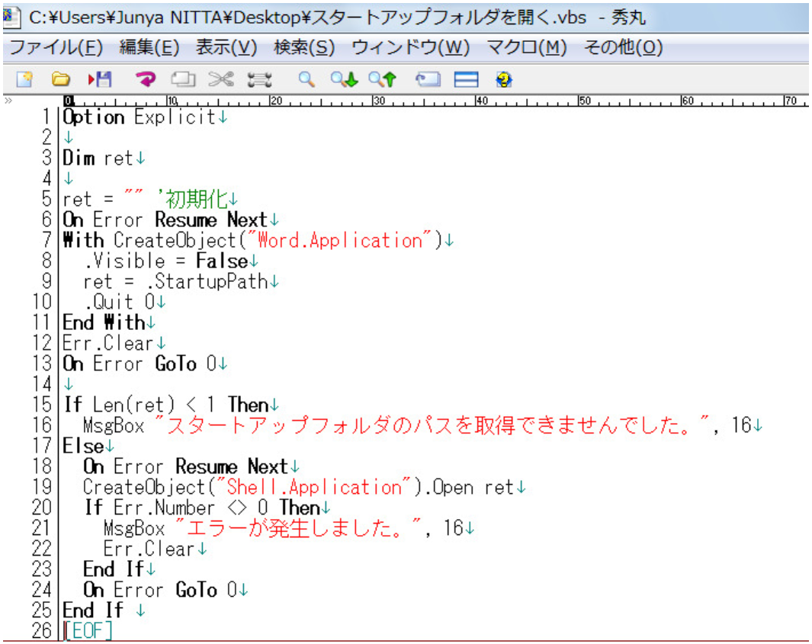Open the 検索(S) menu
The width and height of the screenshot is (812, 644).
click(x=304, y=48)
